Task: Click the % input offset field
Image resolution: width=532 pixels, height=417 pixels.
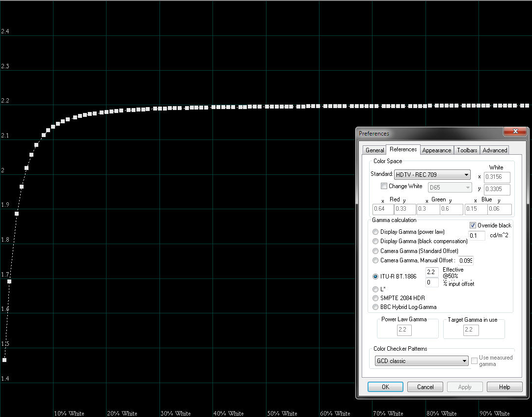Action: (x=432, y=283)
